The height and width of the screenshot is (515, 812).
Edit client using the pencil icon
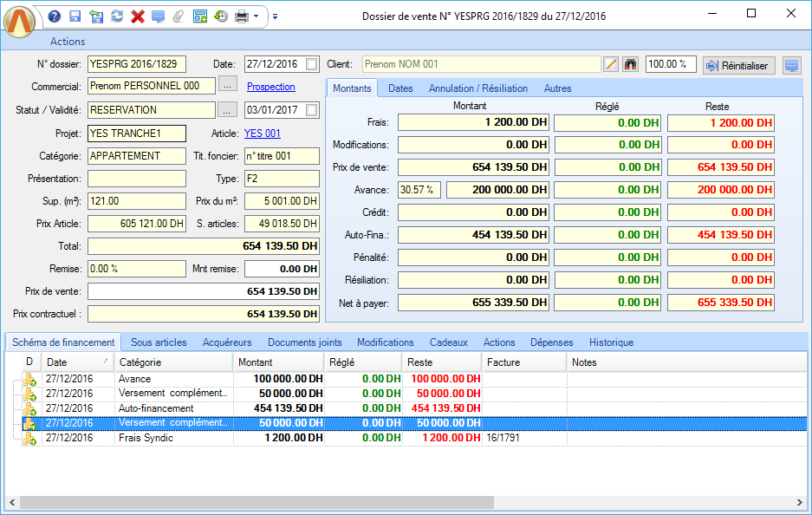(x=611, y=65)
